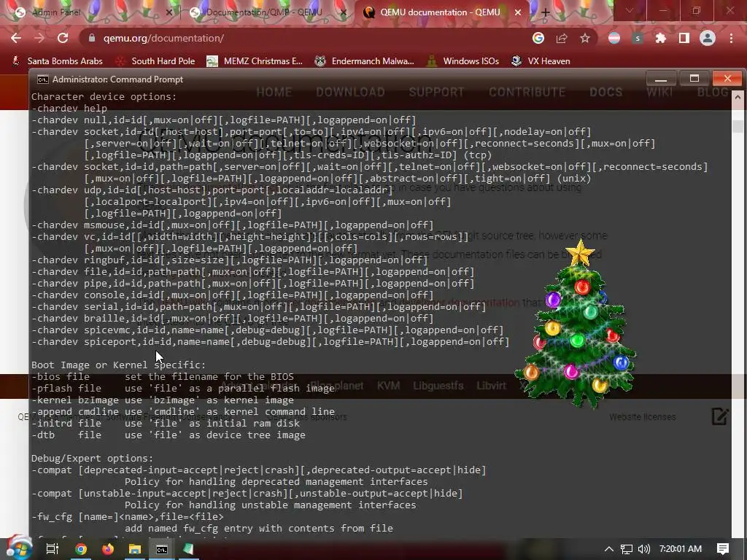Image resolution: width=747 pixels, height=560 pixels.
Task: Reload the QEMU documentation page
Action: 63,38
